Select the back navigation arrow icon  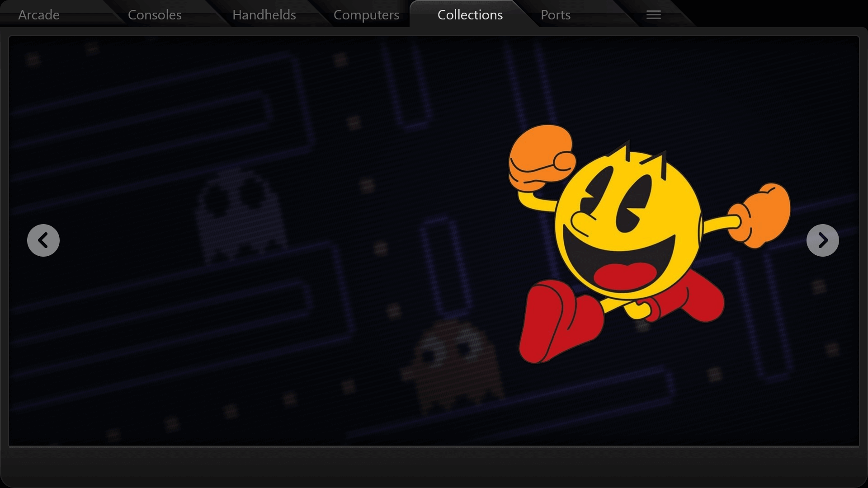tap(43, 240)
